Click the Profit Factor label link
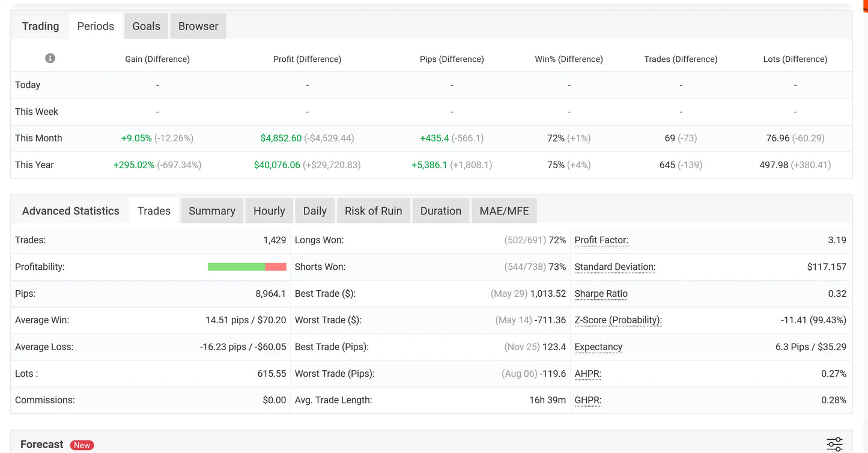This screenshot has width=868, height=453. 601,240
